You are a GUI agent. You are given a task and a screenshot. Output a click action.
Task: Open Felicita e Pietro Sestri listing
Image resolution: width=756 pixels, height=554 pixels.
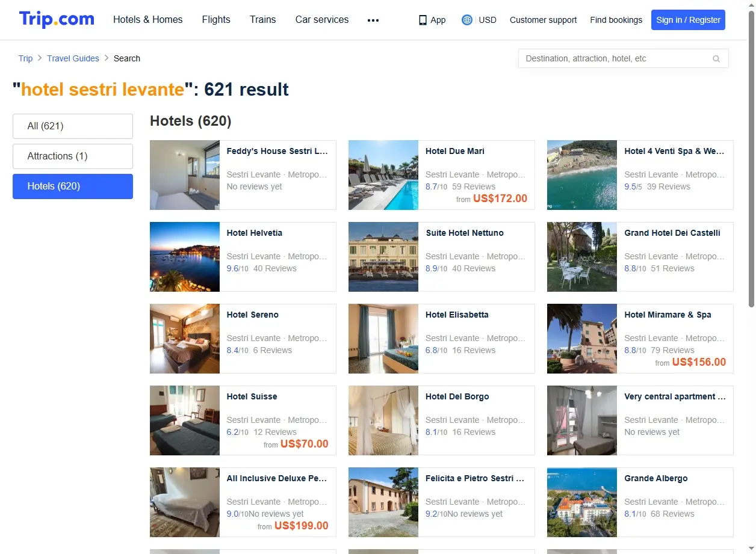point(475,478)
